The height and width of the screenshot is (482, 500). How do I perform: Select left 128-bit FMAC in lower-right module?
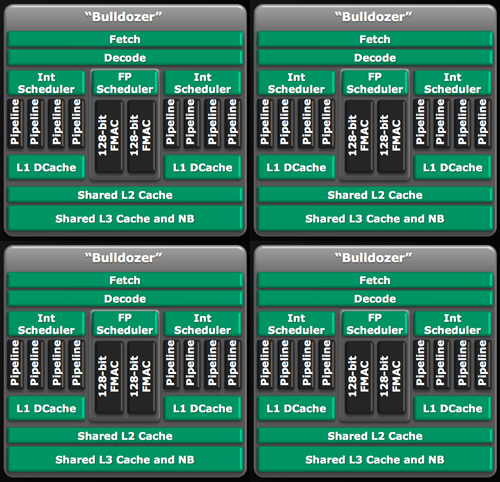pyautogui.click(x=359, y=377)
